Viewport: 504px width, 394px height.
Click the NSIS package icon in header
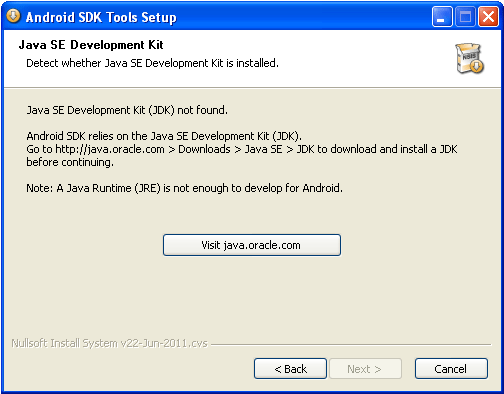pyautogui.click(x=469, y=58)
